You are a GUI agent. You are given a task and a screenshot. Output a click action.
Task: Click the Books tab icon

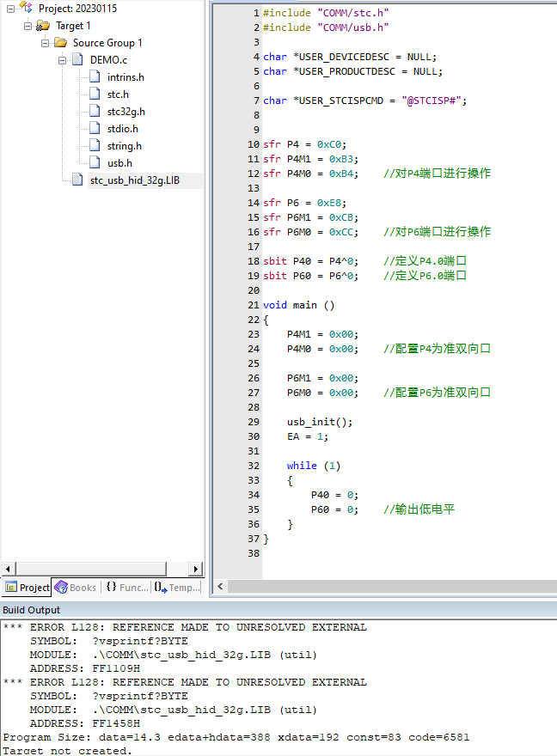pos(61,588)
